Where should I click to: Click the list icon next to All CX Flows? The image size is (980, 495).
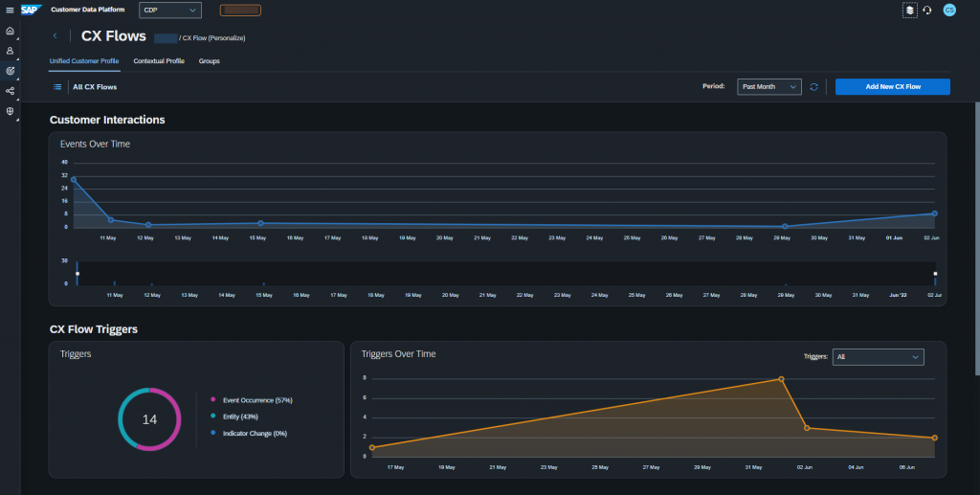tap(57, 87)
